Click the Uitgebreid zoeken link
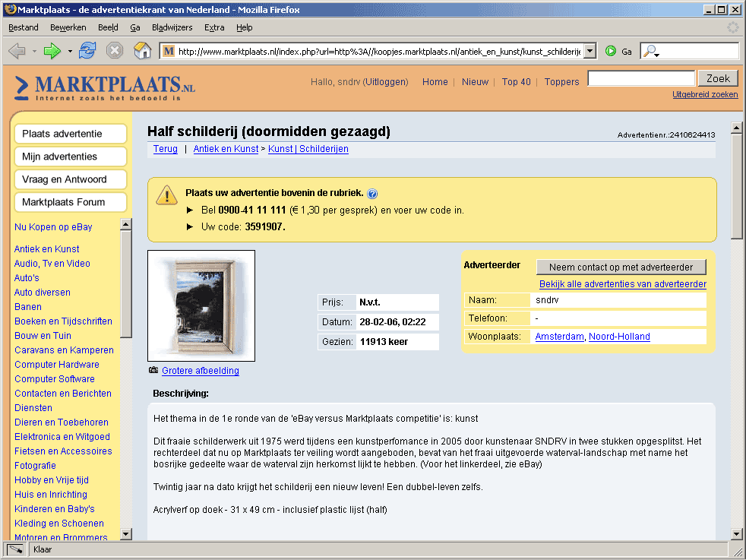Viewport: 746px width, 560px height. click(705, 94)
